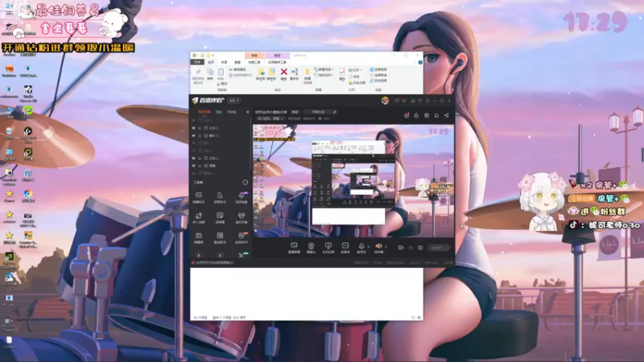Open the mode dropdown pill beside app logo

(x=233, y=101)
